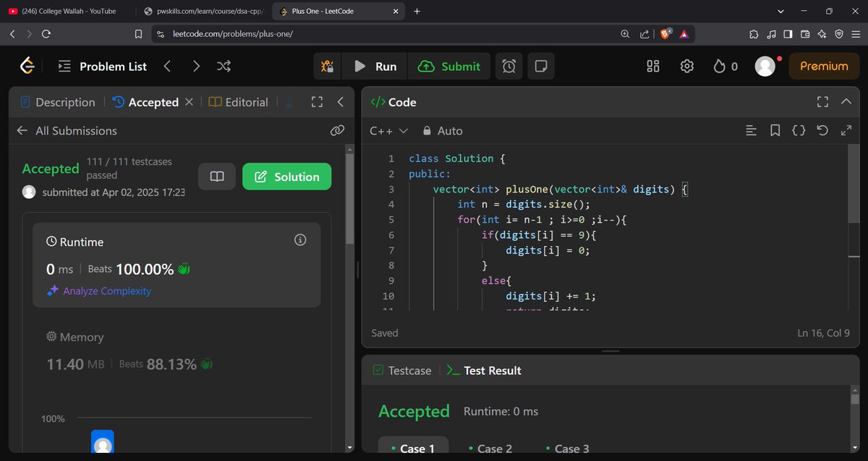Open the notes sticky-note icon
The image size is (868, 461).
click(540, 67)
